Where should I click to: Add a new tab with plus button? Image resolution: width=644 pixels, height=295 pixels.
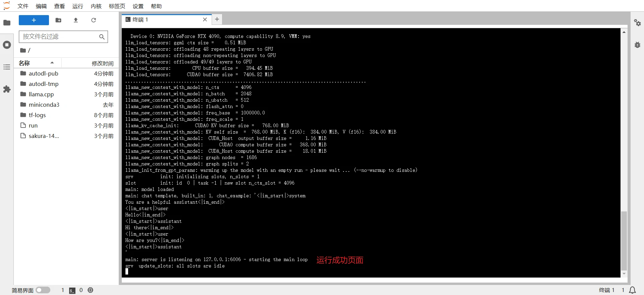pos(217,19)
